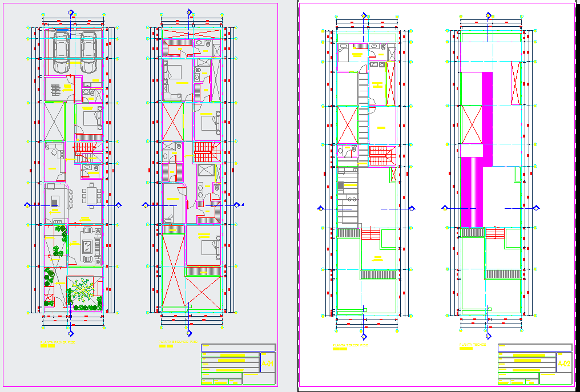Click the yellow title under the first plan
Image resolution: width=580 pixels, height=392 pixels.
point(57,343)
